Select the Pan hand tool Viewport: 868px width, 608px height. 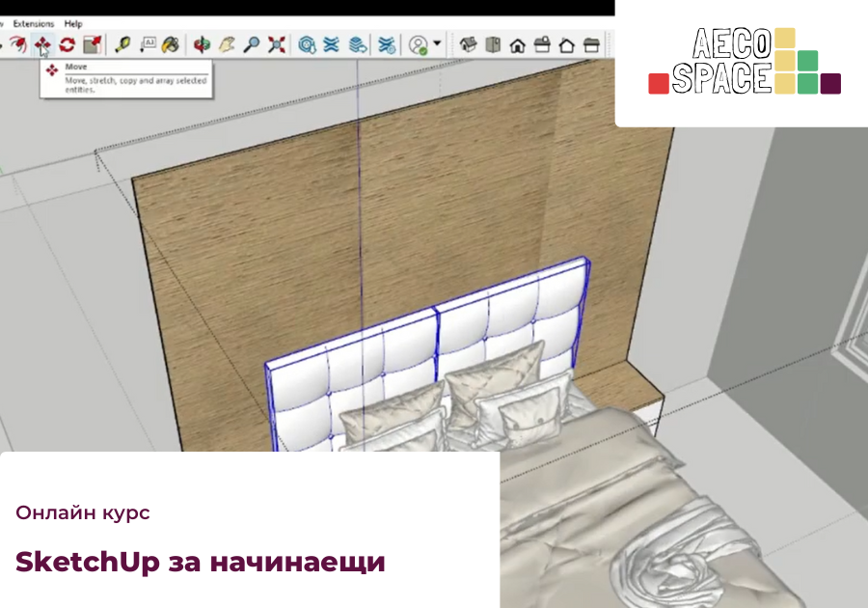pos(227,43)
